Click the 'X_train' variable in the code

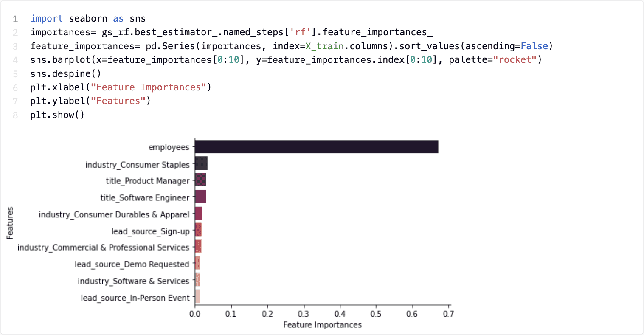[324, 46]
